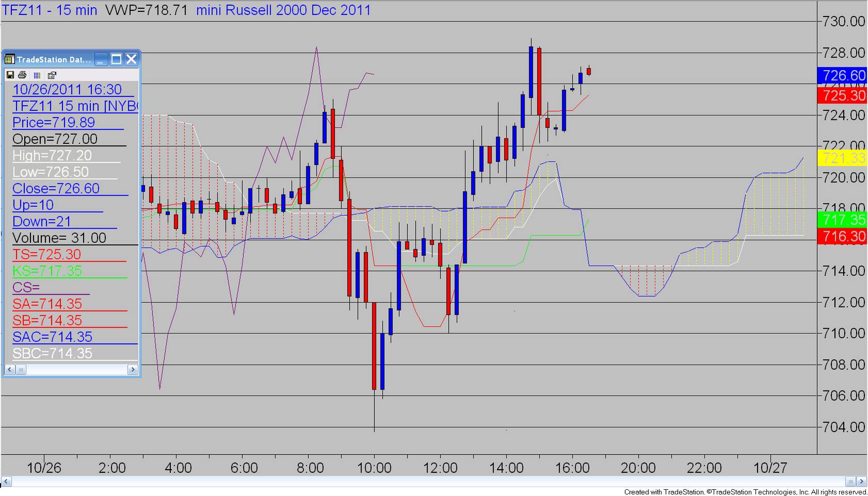The width and height of the screenshot is (868, 496).
Task: Click the 730.00 price axis label
Action: click(844, 21)
